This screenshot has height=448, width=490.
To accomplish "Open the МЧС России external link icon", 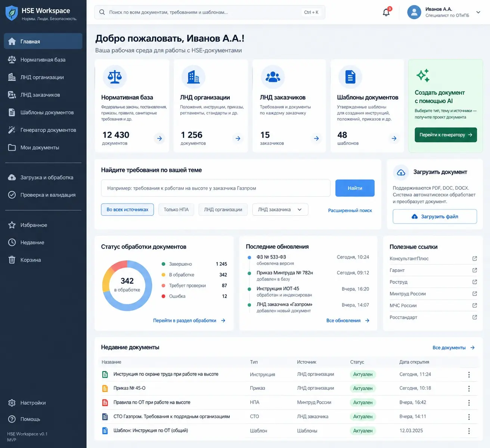I will pyautogui.click(x=475, y=305).
